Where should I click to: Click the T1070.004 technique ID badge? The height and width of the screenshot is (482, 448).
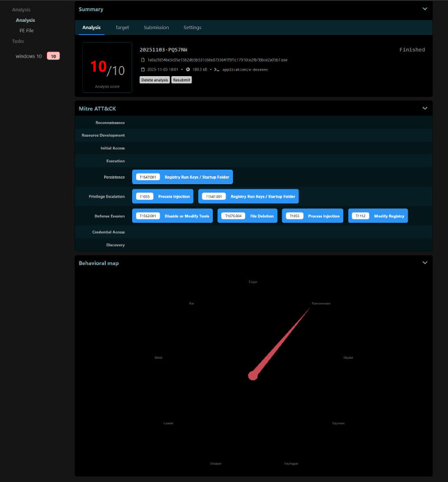233,216
